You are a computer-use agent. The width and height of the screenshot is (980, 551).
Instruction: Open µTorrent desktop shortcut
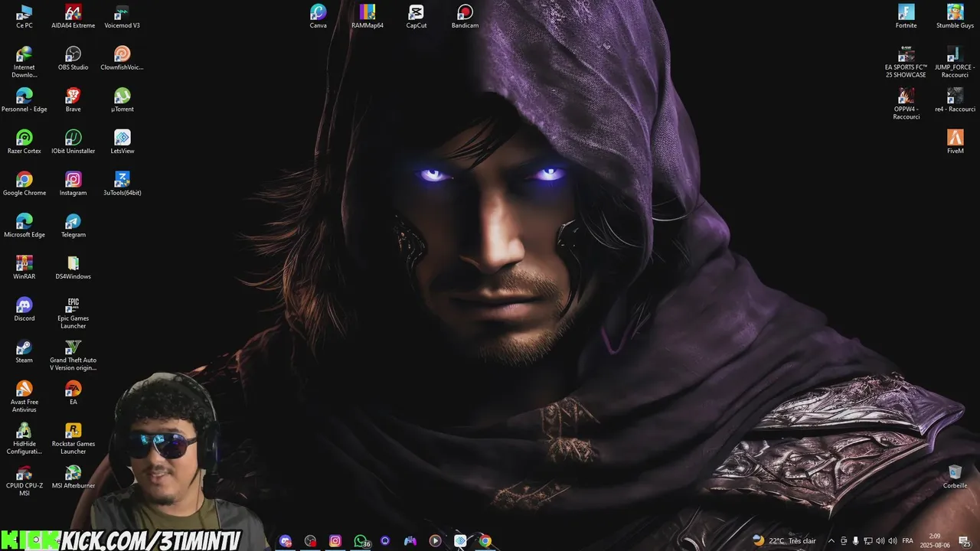point(122,100)
